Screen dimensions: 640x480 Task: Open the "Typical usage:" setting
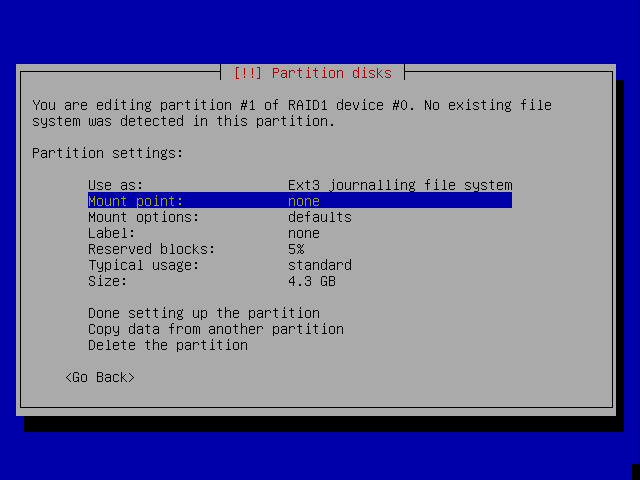pyautogui.click(x=144, y=265)
